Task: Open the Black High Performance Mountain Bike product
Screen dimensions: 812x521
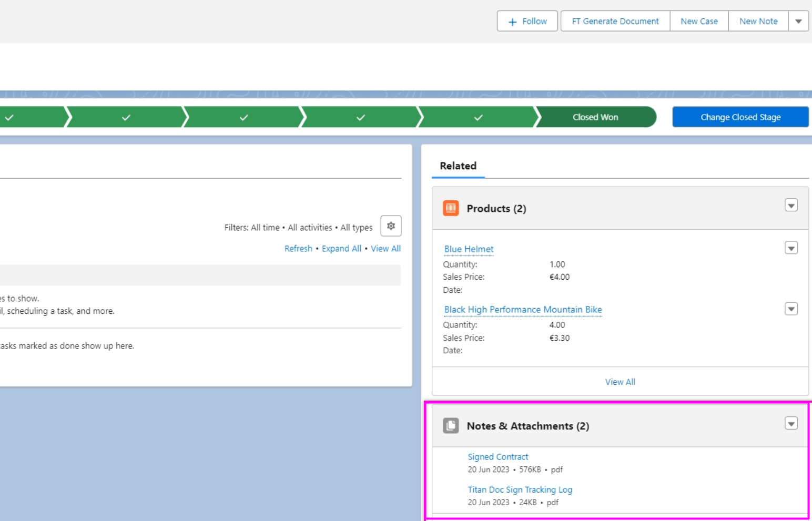Action: [x=523, y=310]
